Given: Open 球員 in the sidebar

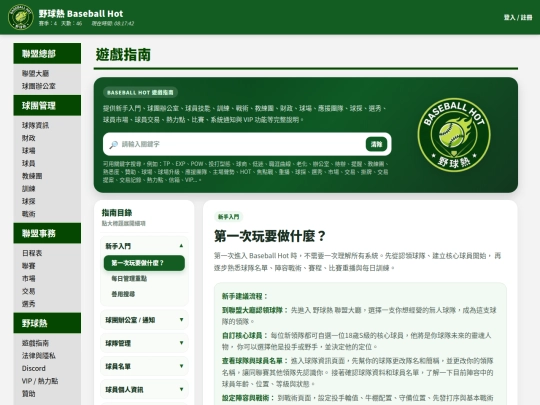Looking at the screenshot, I should (x=29, y=163).
